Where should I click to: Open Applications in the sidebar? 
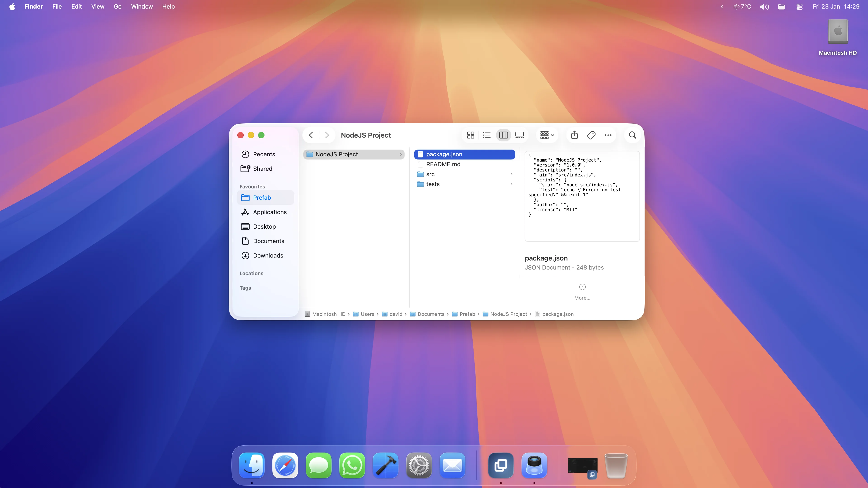click(x=270, y=212)
